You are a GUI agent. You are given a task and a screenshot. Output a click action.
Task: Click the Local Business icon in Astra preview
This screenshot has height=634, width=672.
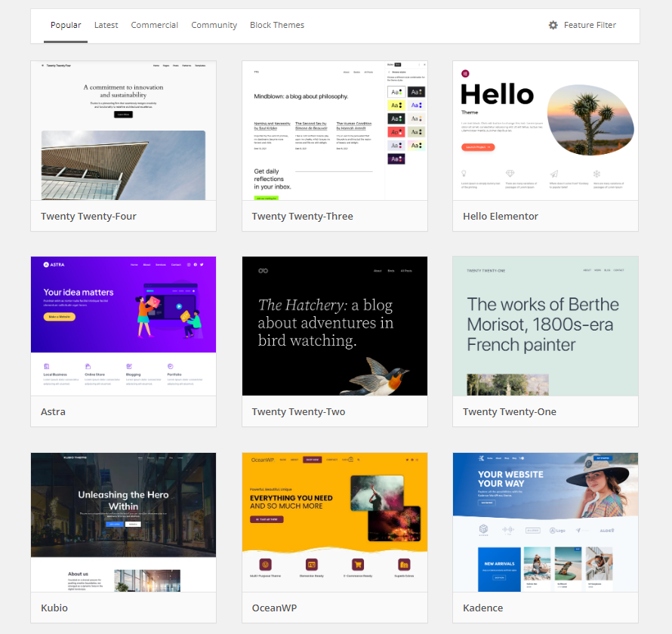[x=47, y=366]
